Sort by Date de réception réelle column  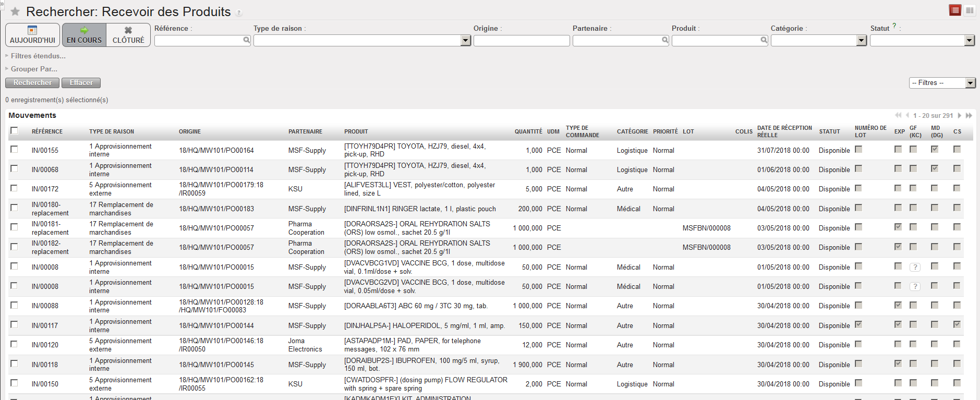tap(784, 131)
